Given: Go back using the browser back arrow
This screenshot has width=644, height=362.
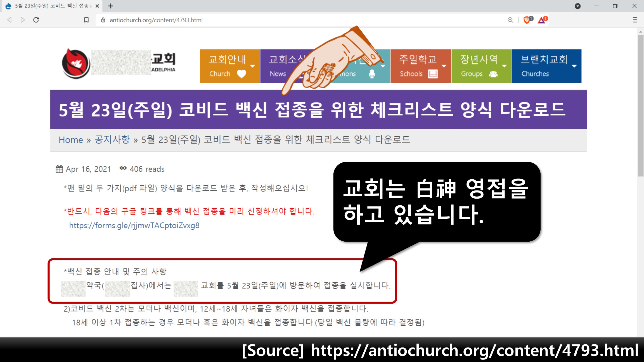Looking at the screenshot, I should [10, 20].
